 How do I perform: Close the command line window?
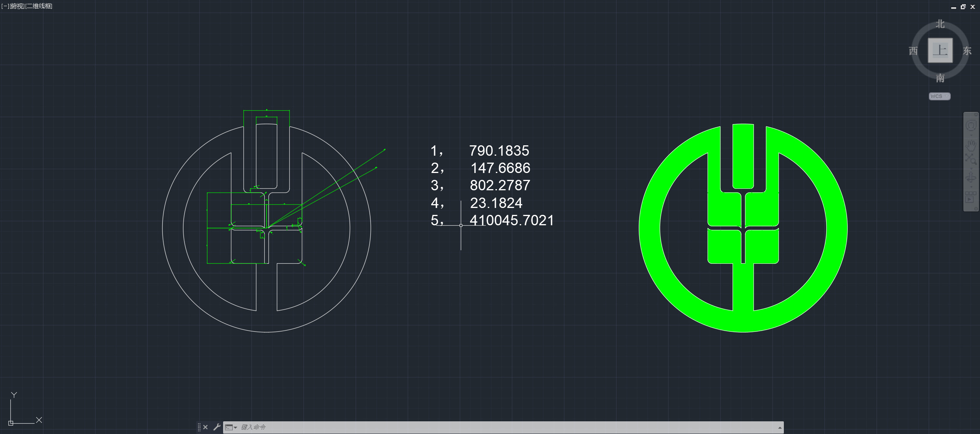pos(206,427)
